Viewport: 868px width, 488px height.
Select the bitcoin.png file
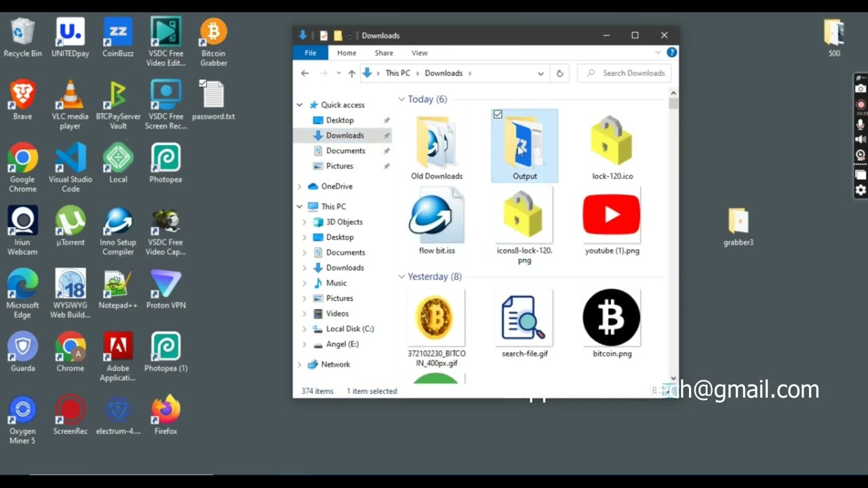pos(612,324)
